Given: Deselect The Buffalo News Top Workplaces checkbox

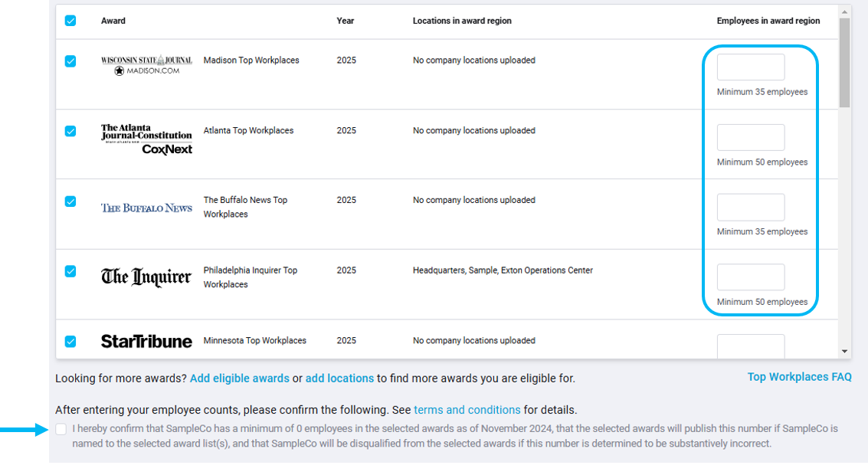Looking at the screenshot, I should coord(70,201).
